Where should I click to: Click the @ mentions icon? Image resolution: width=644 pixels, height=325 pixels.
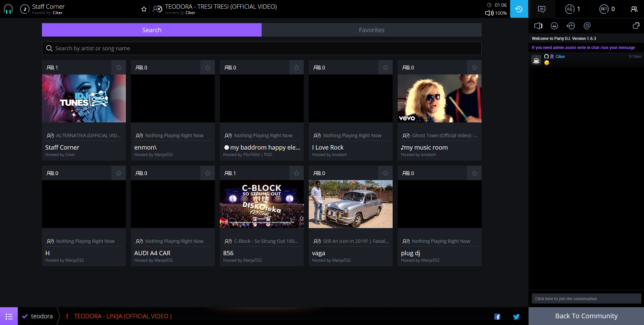pyautogui.click(x=587, y=26)
